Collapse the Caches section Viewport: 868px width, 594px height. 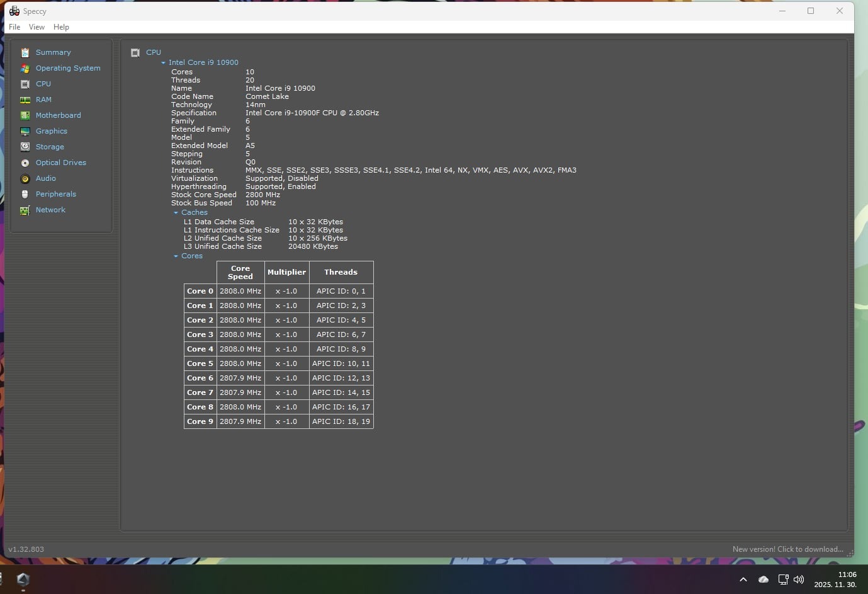pos(176,212)
